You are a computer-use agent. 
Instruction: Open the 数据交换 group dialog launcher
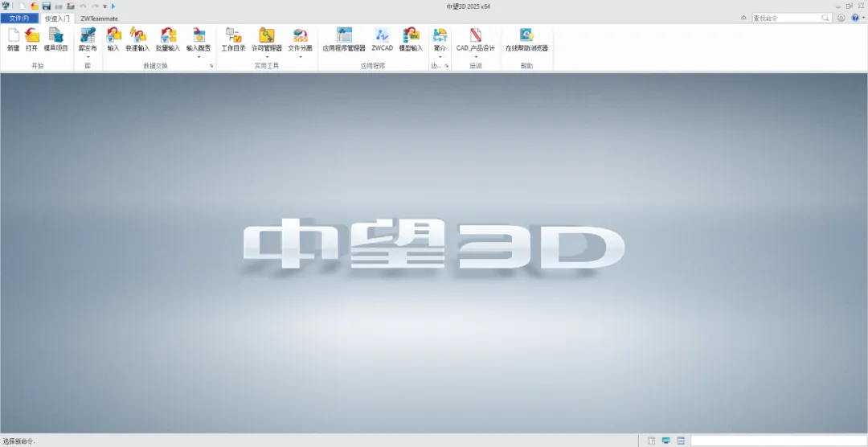click(x=211, y=66)
